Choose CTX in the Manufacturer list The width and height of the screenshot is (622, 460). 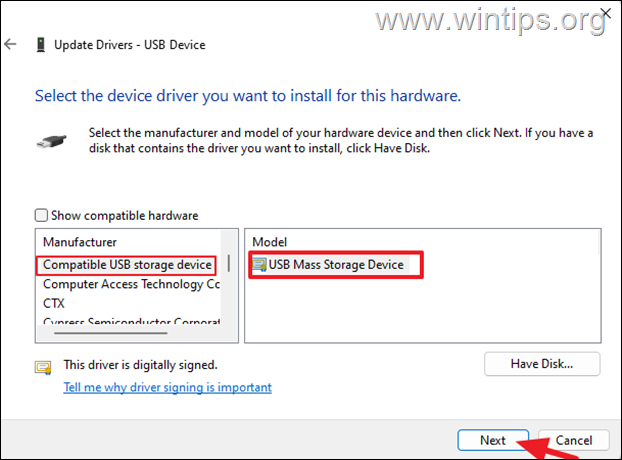(x=54, y=303)
